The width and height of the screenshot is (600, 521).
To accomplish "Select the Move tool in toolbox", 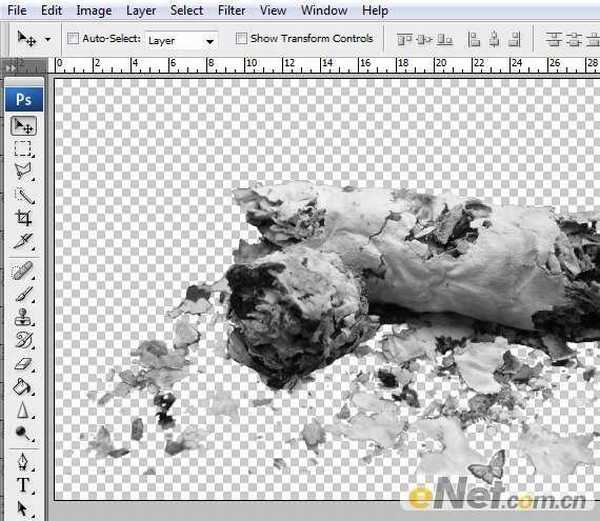I will [x=23, y=126].
